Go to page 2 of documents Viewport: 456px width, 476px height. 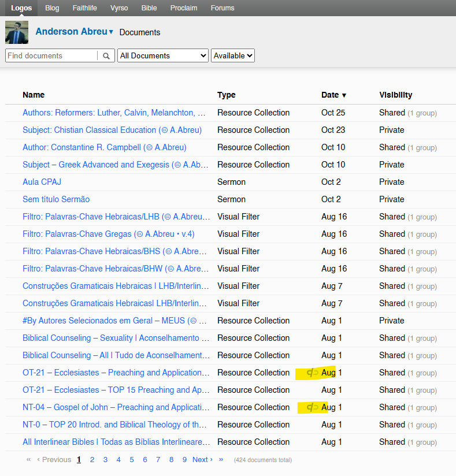[x=92, y=460]
